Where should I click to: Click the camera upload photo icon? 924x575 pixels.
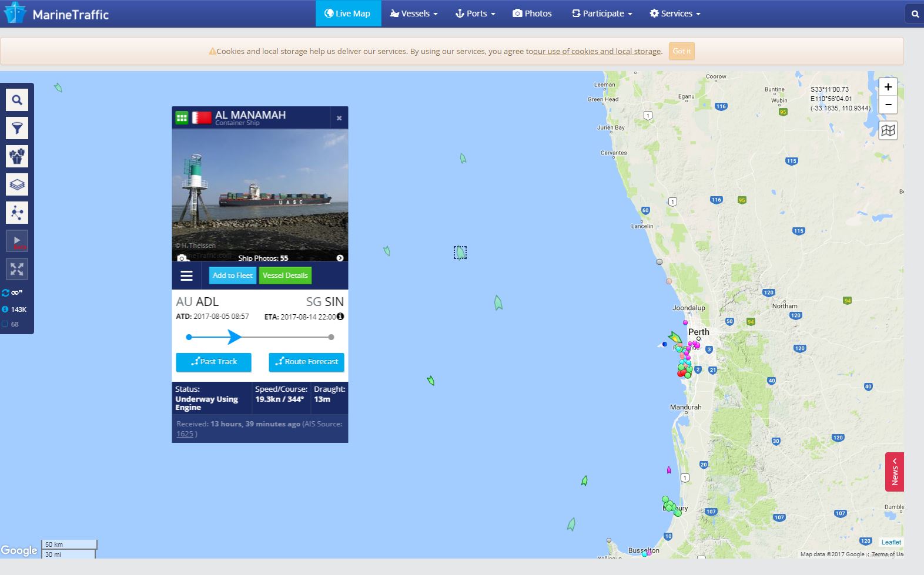[x=182, y=258]
